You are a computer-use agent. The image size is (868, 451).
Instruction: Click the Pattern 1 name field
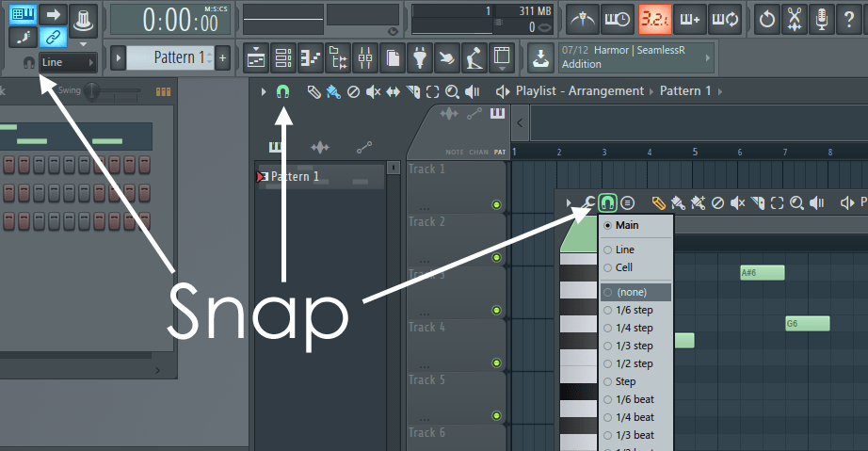pyautogui.click(x=170, y=57)
